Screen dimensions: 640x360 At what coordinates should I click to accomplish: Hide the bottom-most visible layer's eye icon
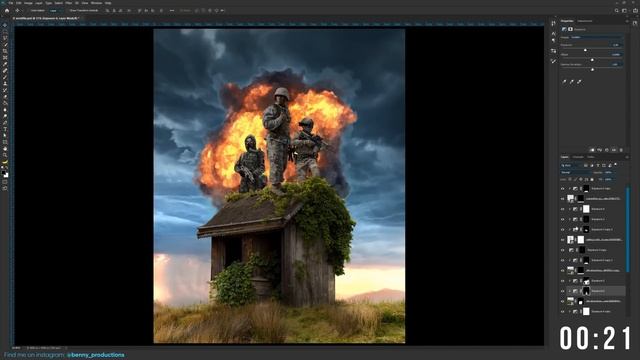coord(563,311)
